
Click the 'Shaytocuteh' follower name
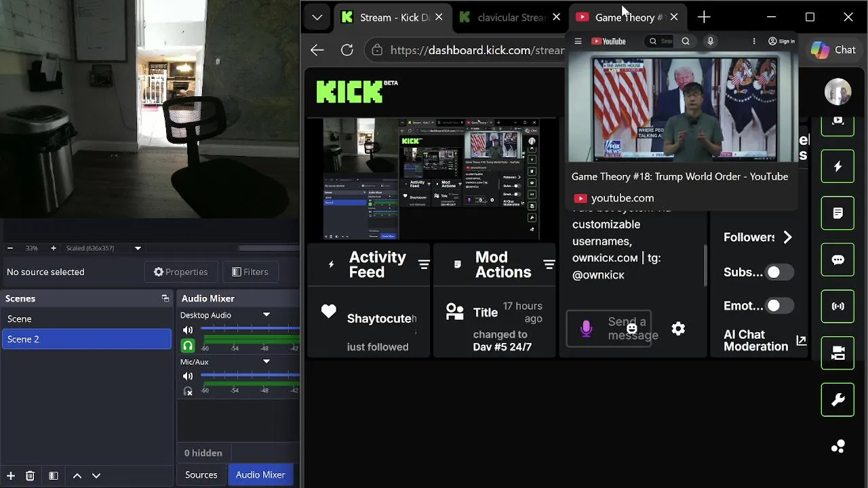point(382,319)
